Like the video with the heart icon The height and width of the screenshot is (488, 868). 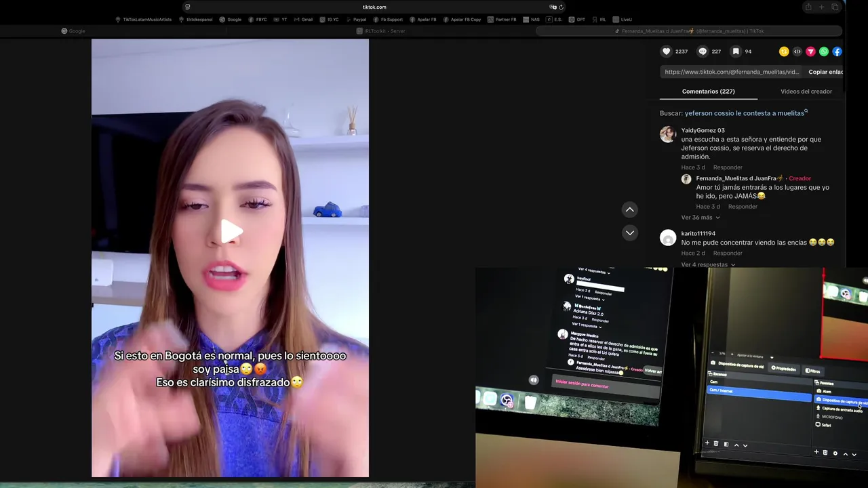667,52
